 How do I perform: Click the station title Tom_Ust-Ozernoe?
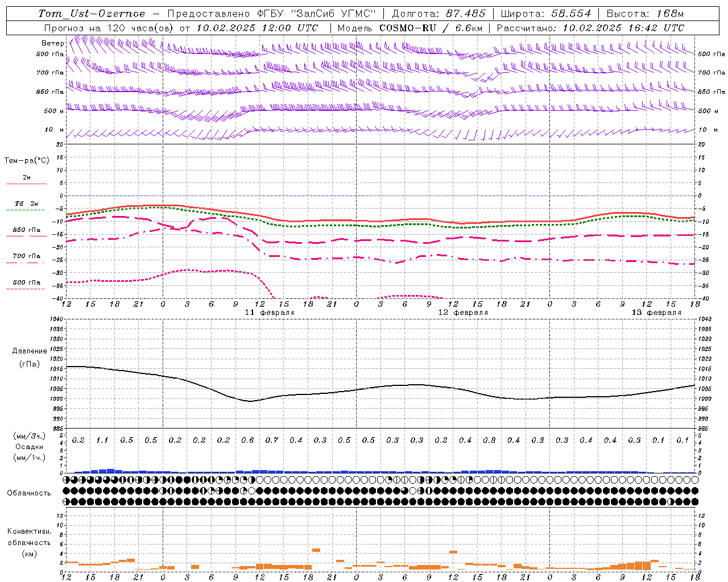(92, 14)
